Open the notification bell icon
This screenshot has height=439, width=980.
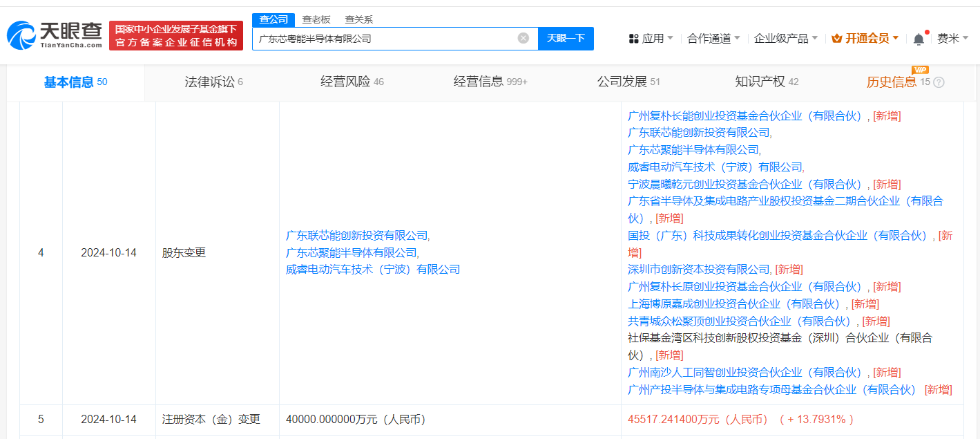(x=918, y=38)
